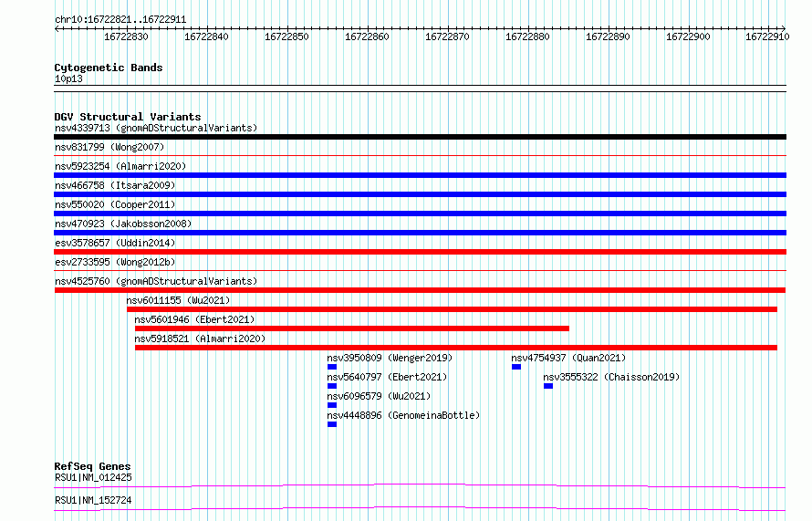
Task: Click ruler position 16722870
Action: pos(447,36)
